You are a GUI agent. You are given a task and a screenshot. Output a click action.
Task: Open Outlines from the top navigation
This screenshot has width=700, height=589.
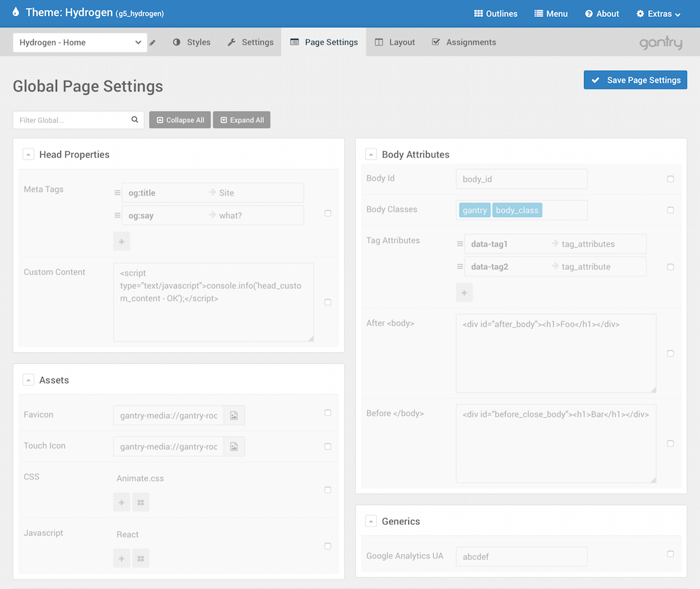pyautogui.click(x=495, y=13)
